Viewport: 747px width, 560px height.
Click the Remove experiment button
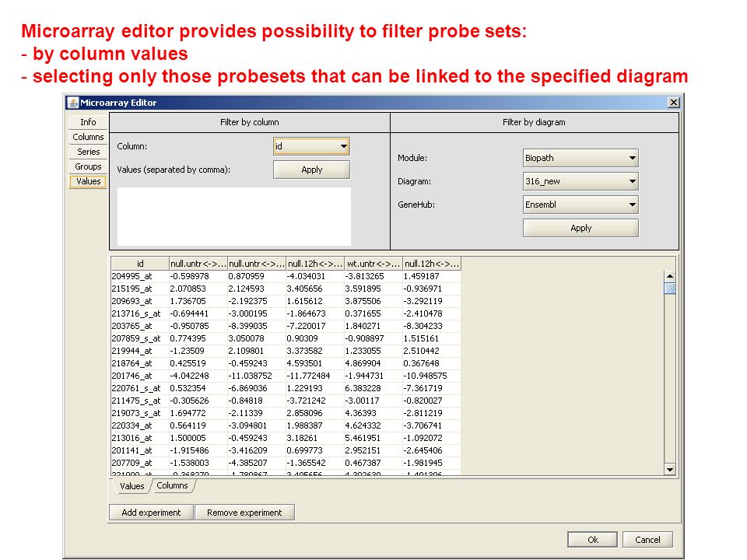[244, 513]
